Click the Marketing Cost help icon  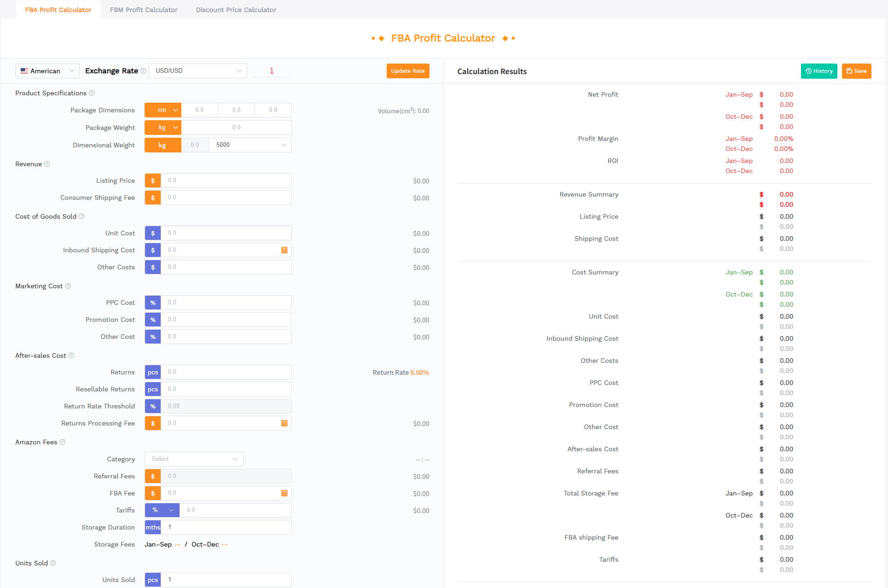click(68, 286)
